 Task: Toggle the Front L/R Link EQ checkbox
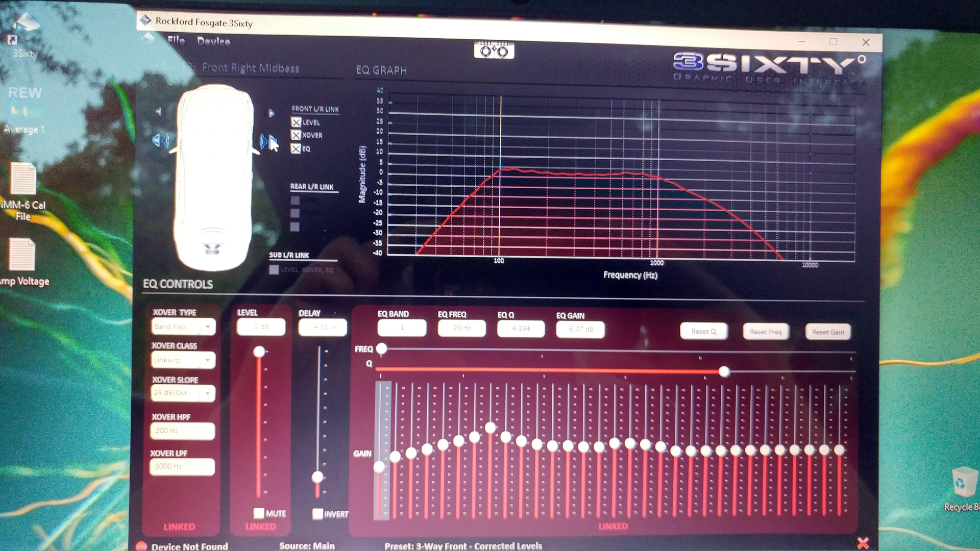pyautogui.click(x=296, y=148)
